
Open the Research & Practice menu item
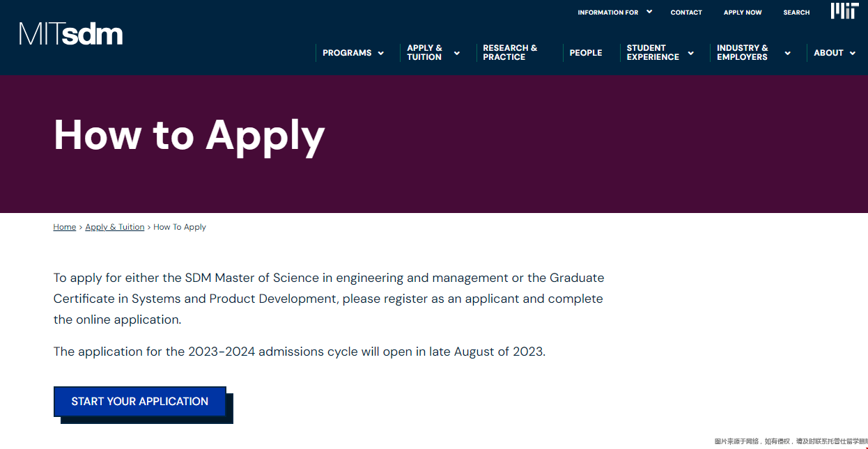click(x=510, y=53)
